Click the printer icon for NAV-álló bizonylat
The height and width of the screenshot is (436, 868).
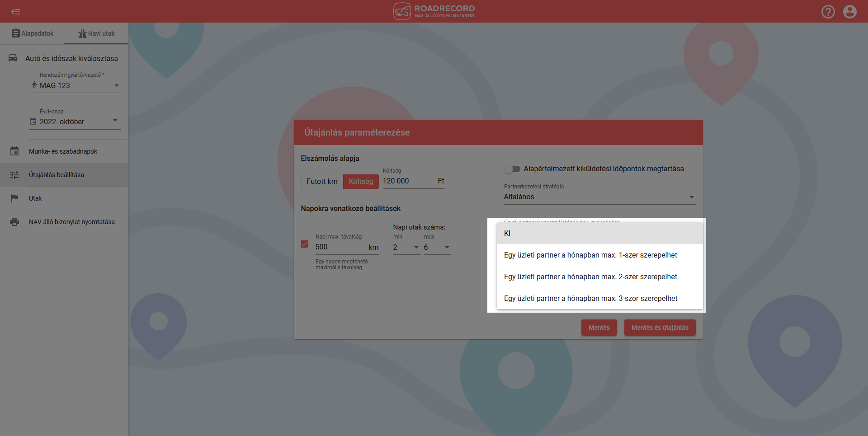14,222
